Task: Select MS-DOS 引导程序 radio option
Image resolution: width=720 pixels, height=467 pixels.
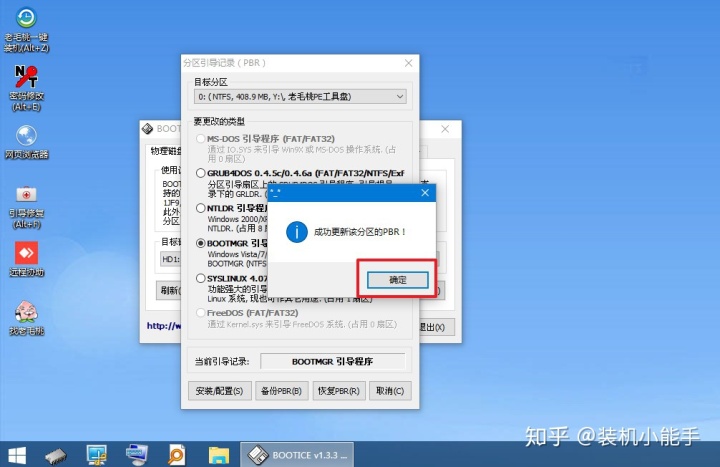Action: pos(200,139)
